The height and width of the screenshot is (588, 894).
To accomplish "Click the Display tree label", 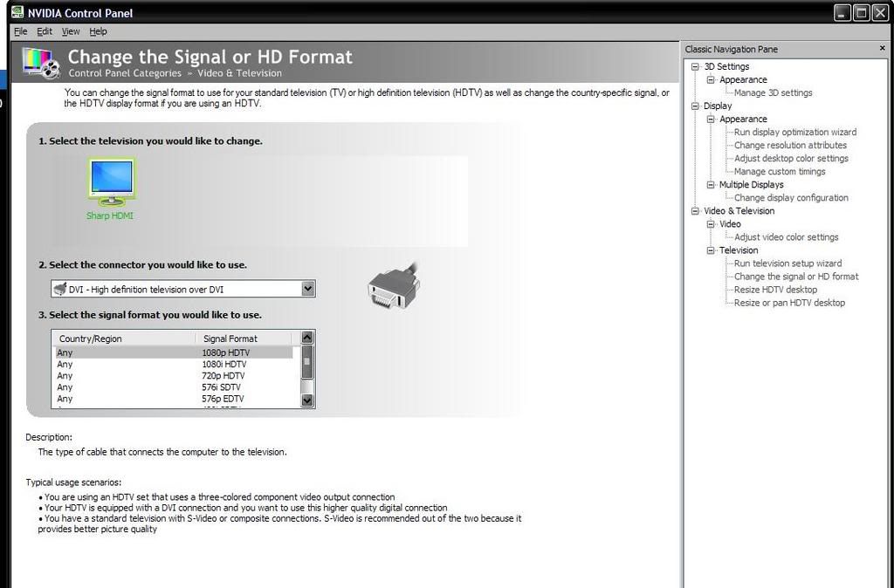I will pyautogui.click(x=718, y=106).
